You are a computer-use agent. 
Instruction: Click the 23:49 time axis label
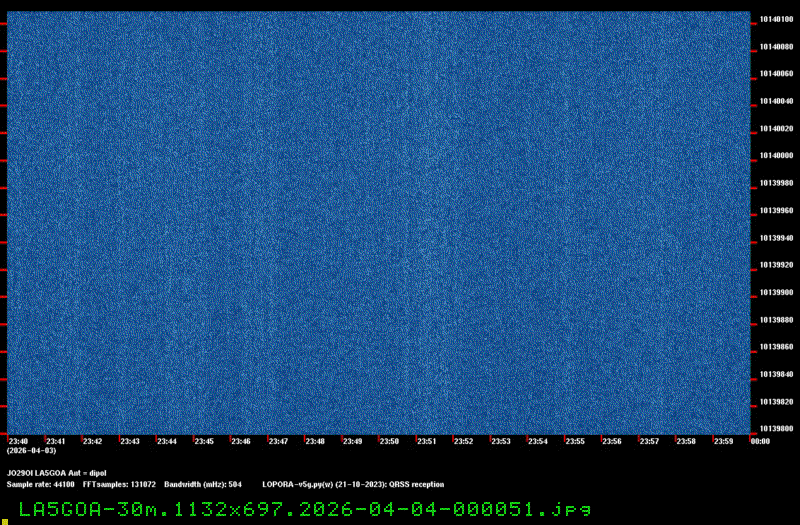(x=352, y=441)
